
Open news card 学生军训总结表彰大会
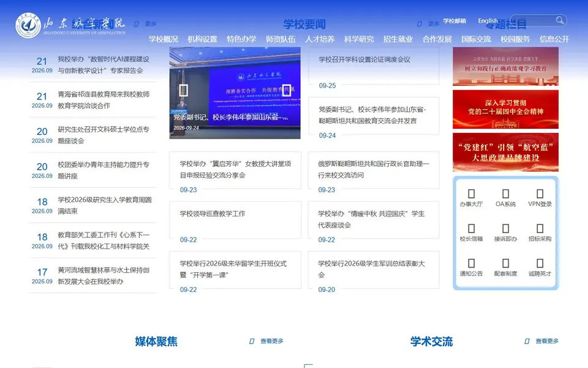click(374, 270)
